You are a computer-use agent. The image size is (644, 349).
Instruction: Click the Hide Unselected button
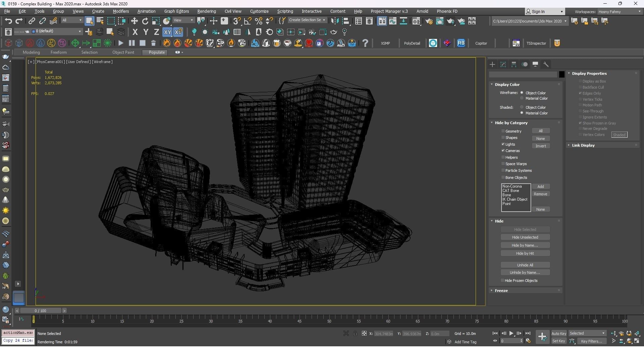click(525, 237)
